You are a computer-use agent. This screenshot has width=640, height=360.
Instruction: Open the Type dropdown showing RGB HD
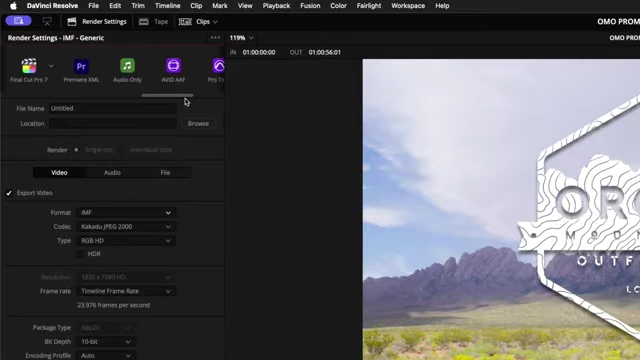[126, 241]
